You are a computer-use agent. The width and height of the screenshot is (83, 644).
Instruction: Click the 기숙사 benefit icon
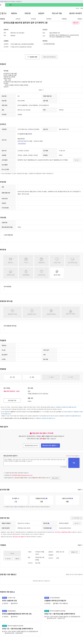pos(26,261)
